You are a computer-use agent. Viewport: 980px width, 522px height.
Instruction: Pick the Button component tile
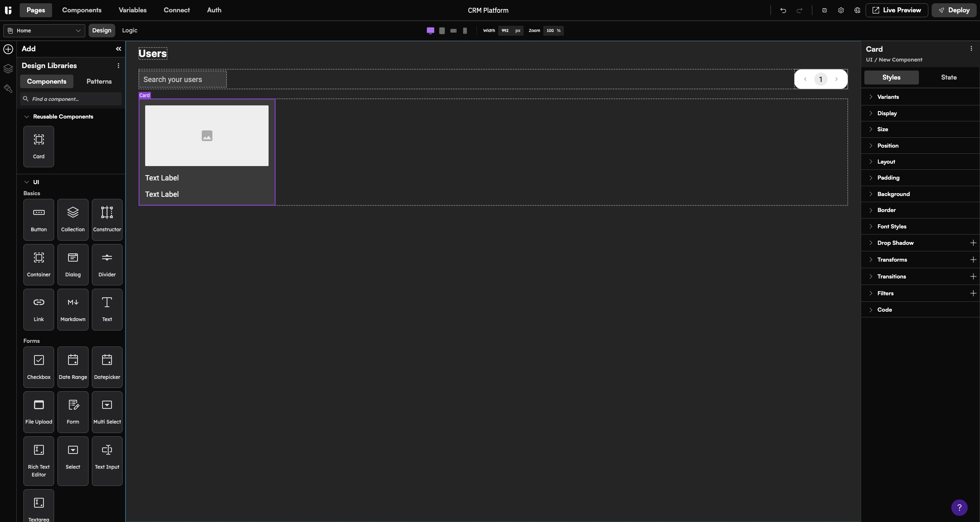click(x=39, y=219)
